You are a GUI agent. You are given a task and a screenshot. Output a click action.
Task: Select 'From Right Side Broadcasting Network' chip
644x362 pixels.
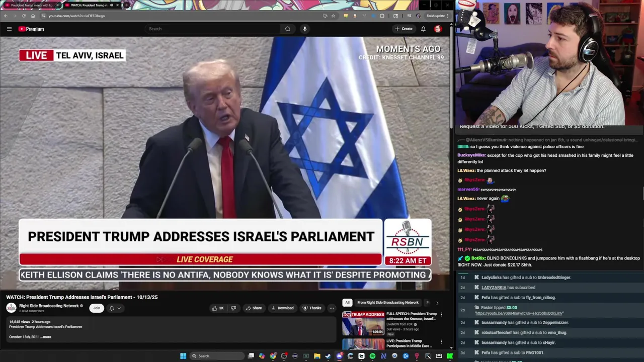click(x=388, y=302)
